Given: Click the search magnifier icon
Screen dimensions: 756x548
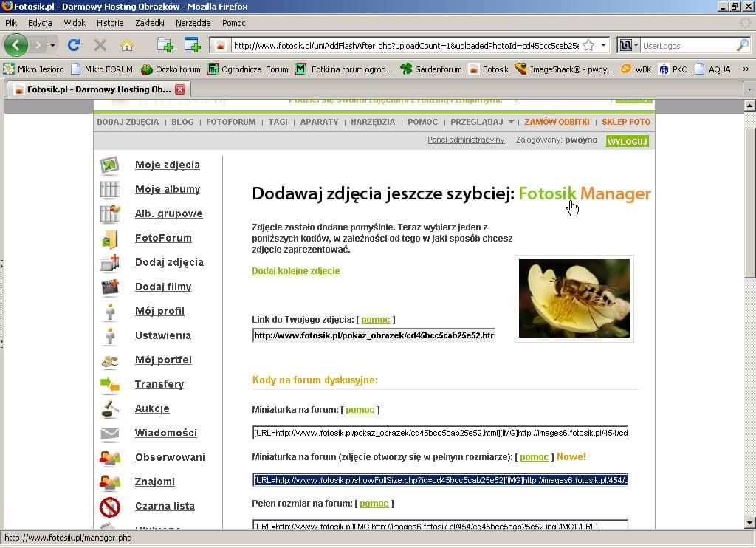Looking at the screenshot, I should tap(743, 45).
